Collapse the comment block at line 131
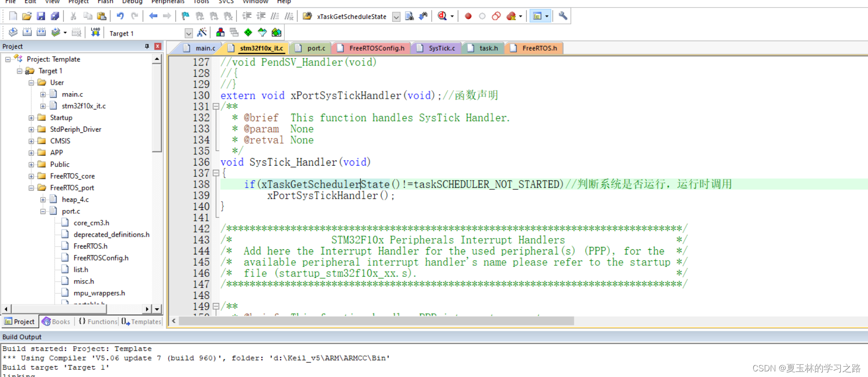This screenshot has height=377, width=868. (216, 107)
